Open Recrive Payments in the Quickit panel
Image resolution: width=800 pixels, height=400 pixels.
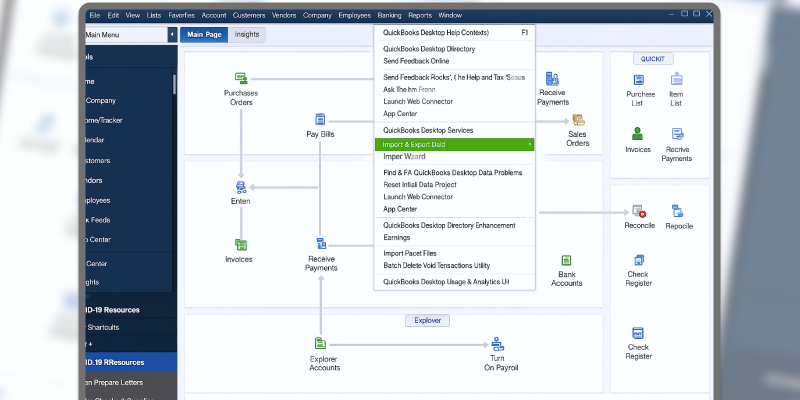tap(678, 134)
